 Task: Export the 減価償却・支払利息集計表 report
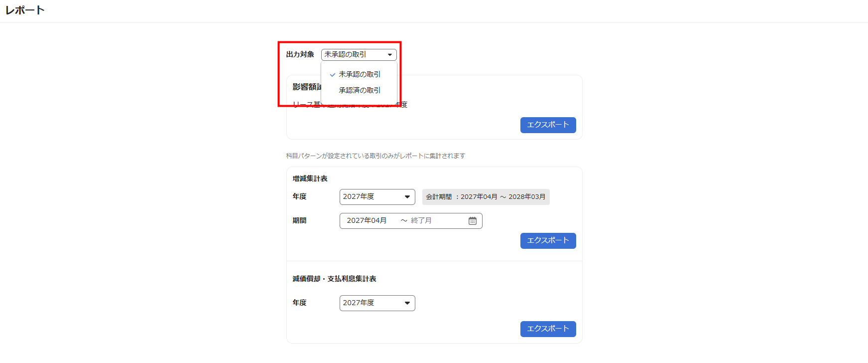[548, 329]
